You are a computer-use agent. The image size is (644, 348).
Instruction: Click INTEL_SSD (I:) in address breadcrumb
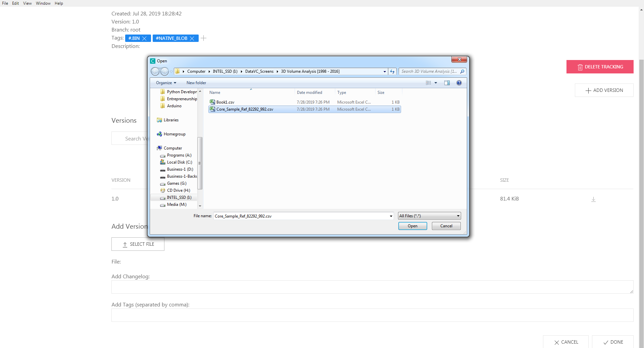(x=225, y=71)
